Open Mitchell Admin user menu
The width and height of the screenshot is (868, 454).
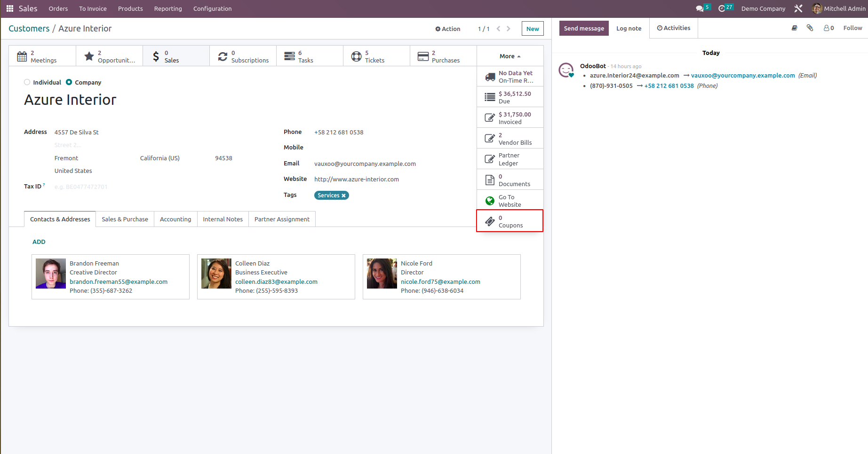(x=839, y=8)
